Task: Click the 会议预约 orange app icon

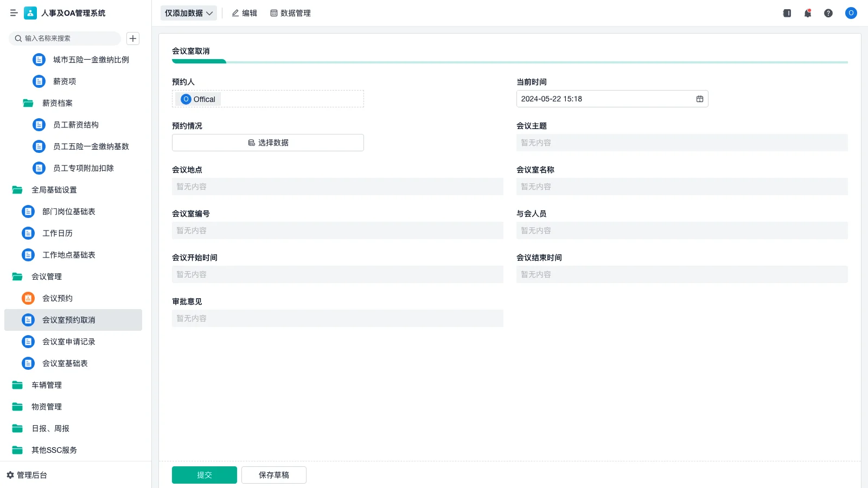Action: coord(28,298)
